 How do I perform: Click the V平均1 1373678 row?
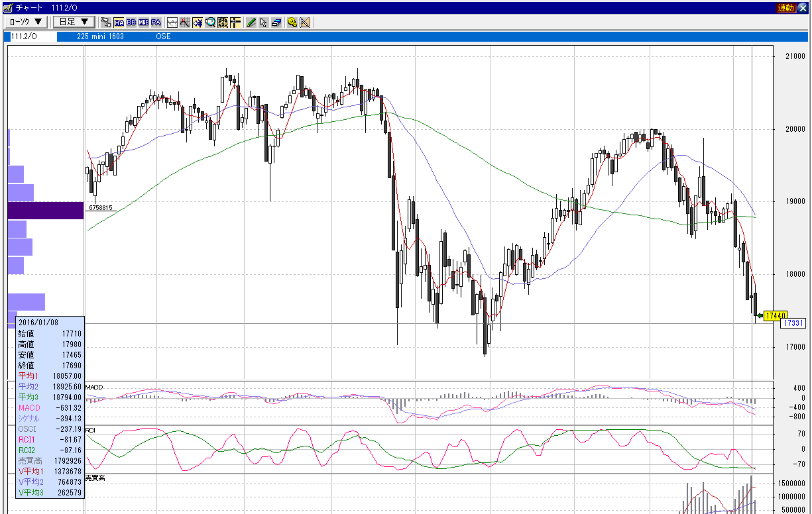tap(50, 471)
